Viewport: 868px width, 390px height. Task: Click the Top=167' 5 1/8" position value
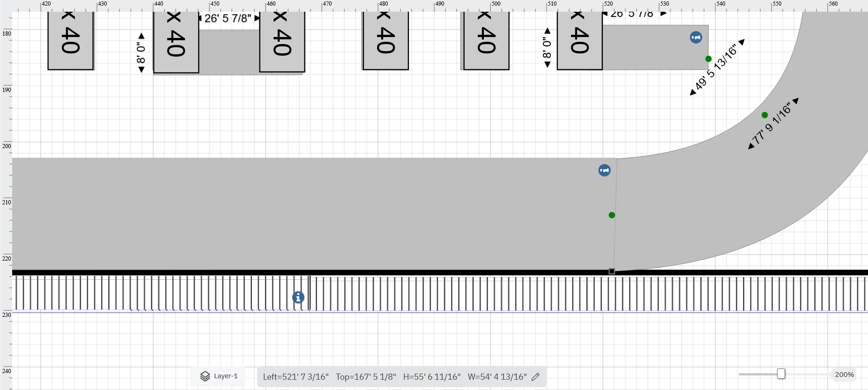[x=366, y=377]
